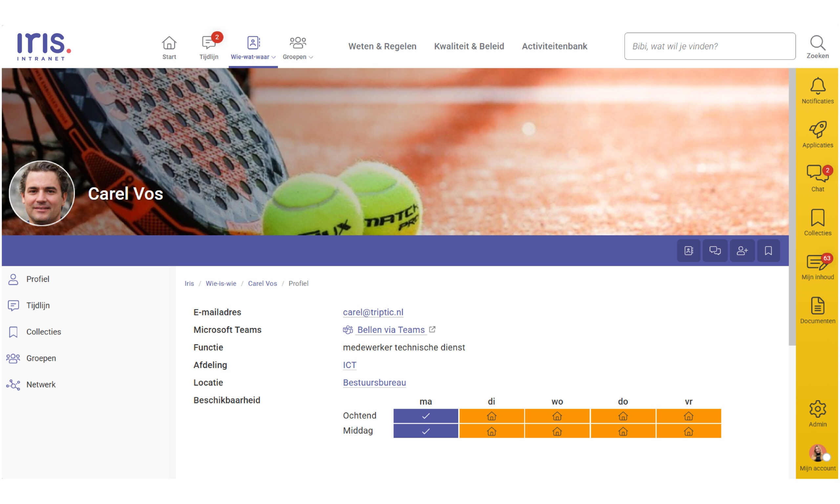This screenshot has width=840, height=504.
Task: Open Mijn inhoud icon
Action: tap(818, 262)
